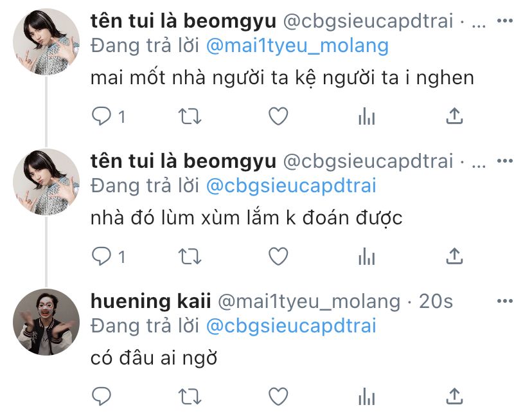Open more options for the second tweet

(505, 161)
